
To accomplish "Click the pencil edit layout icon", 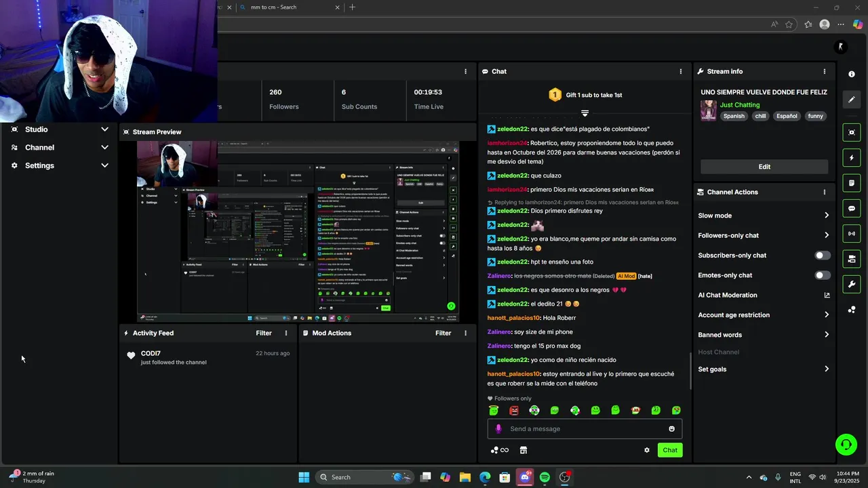I will pos(852,100).
